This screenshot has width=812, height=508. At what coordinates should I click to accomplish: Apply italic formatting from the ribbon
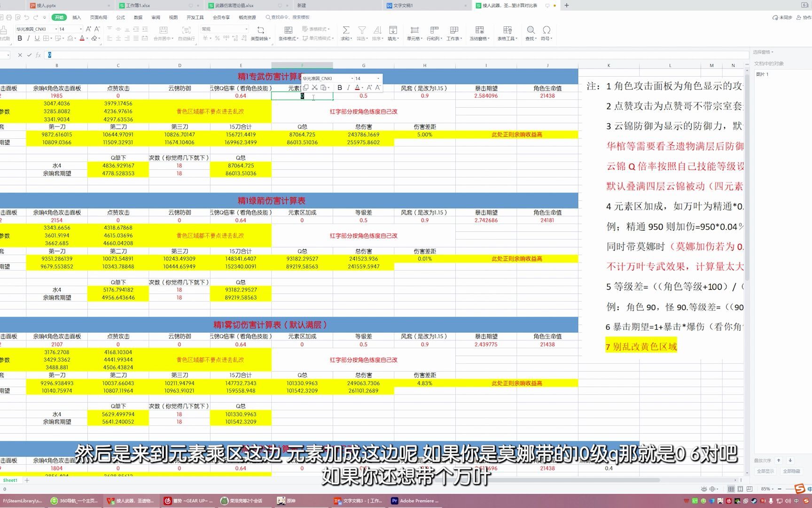[28, 39]
